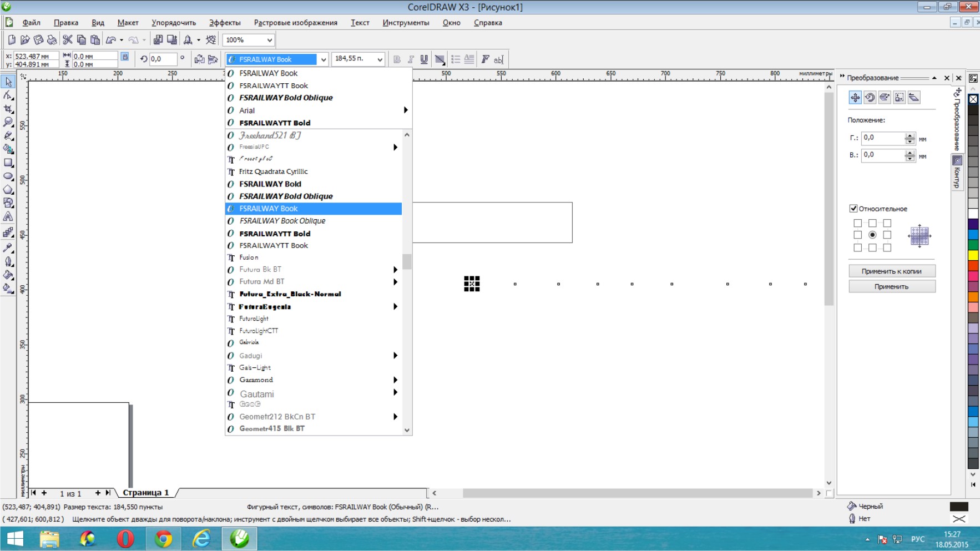Open the Эффекты menu
The height and width of the screenshot is (551, 980).
pos(225,23)
